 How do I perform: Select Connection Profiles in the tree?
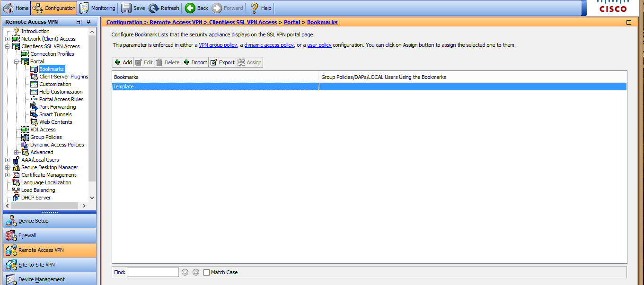(x=52, y=54)
